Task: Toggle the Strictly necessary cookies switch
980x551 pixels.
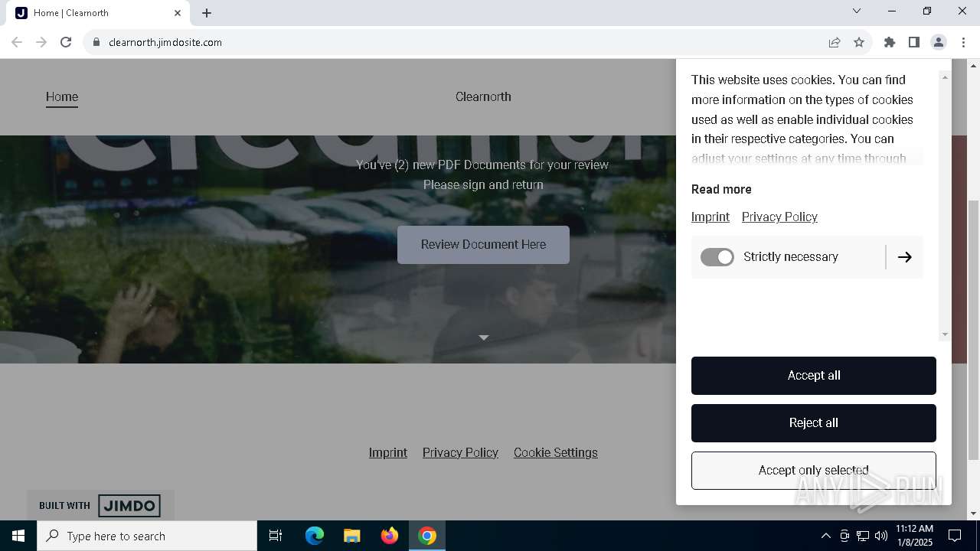Action: pos(717,257)
